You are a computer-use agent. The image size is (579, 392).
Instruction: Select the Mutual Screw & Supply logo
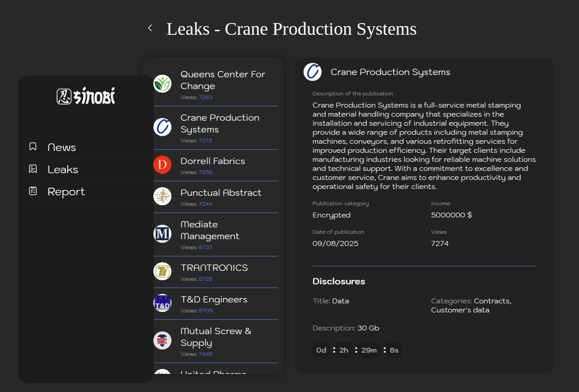point(162,340)
